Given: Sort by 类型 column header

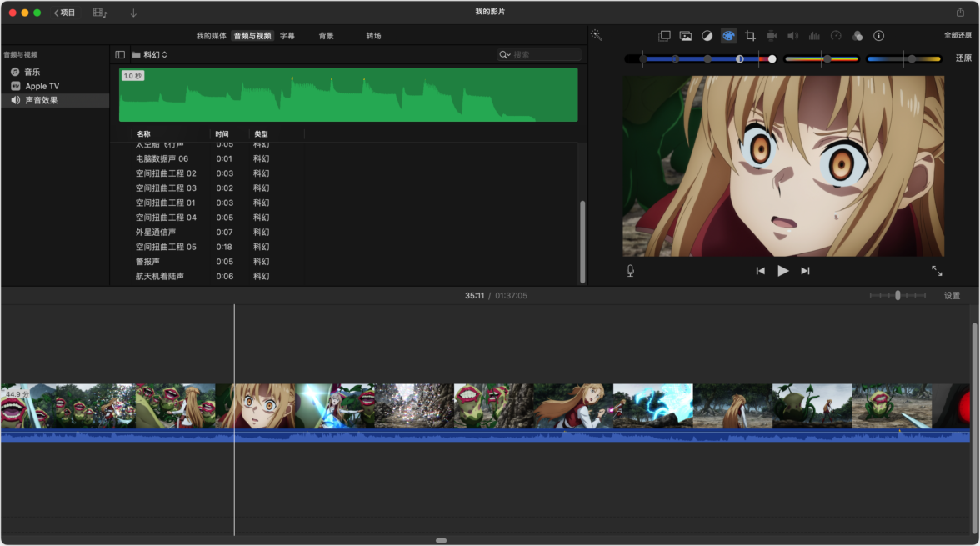Looking at the screenshot, I should click(262, 134).
